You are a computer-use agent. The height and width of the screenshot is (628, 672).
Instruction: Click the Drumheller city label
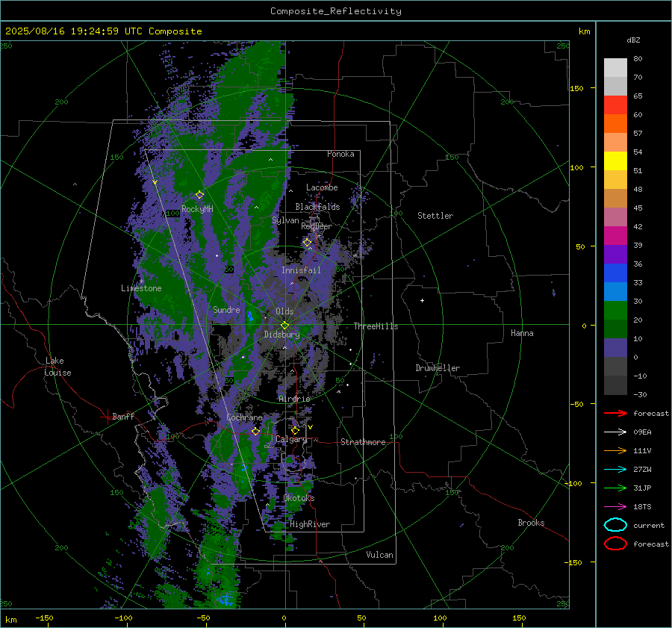coord(438,368)
